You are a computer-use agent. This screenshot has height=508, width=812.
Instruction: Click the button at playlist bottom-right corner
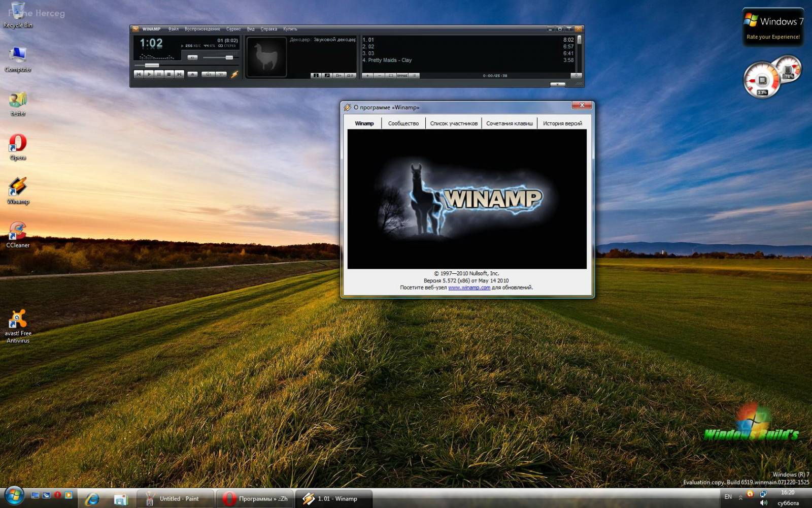tap(576, 75)
